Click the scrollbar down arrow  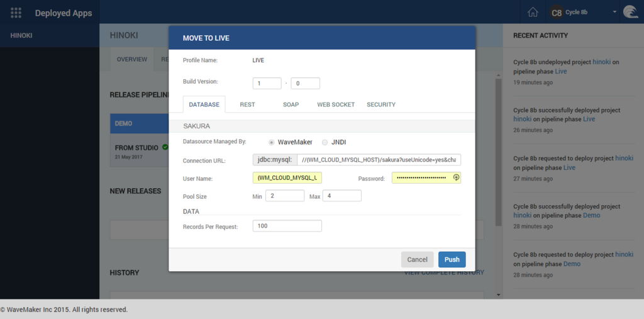[x=498, y=294]
